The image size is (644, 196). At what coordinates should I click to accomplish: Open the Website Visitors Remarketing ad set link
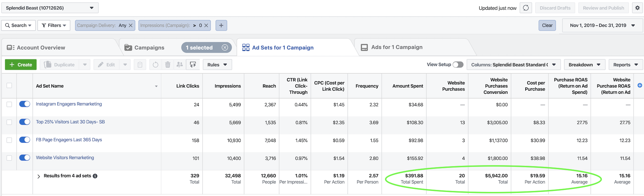click(x=65, y=157)
